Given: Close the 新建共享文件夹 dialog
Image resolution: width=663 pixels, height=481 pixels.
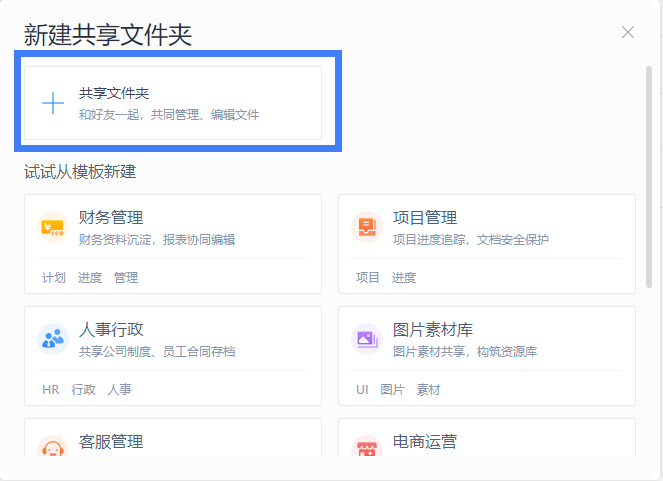Looking at the screenshot, I should pyautogui.click(x=627, y=32).
